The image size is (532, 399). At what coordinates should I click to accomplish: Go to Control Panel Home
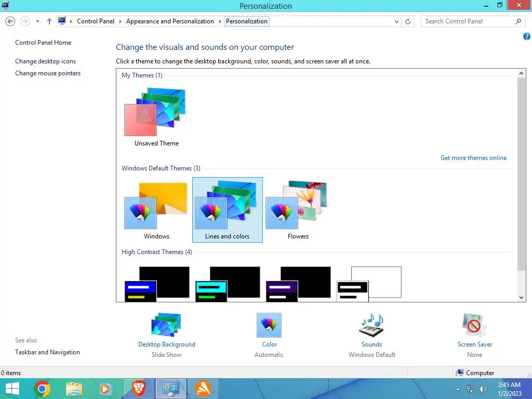[x=43, y=43]
